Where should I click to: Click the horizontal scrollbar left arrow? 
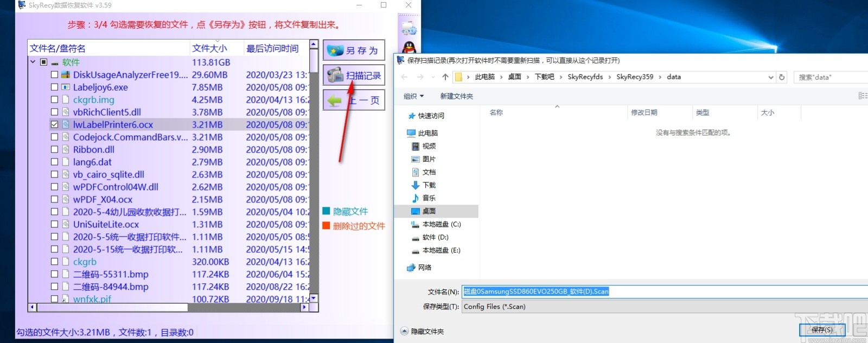click(x=32, y=307)
